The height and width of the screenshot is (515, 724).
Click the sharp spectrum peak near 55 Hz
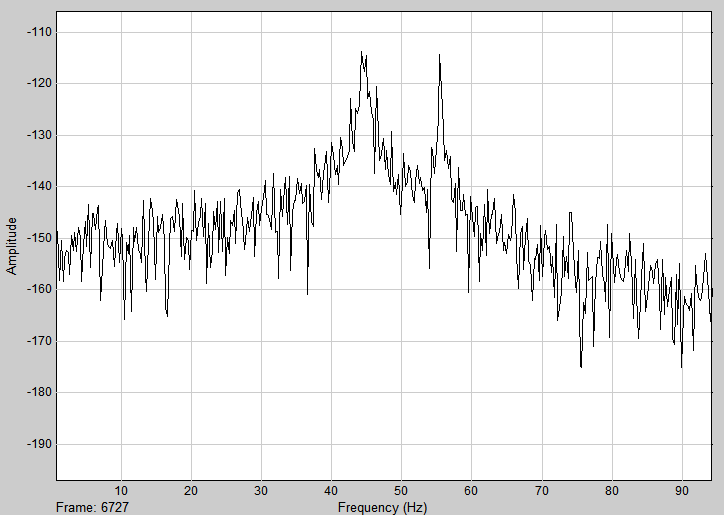(440, 55)
